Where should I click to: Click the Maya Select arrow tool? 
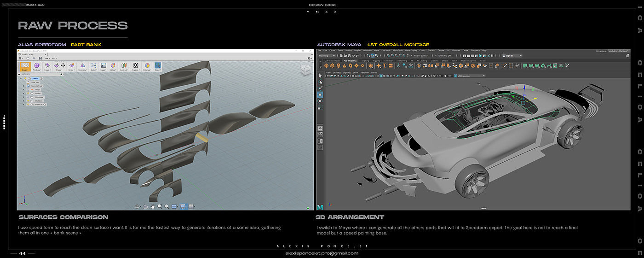click(x=321, y=75)
